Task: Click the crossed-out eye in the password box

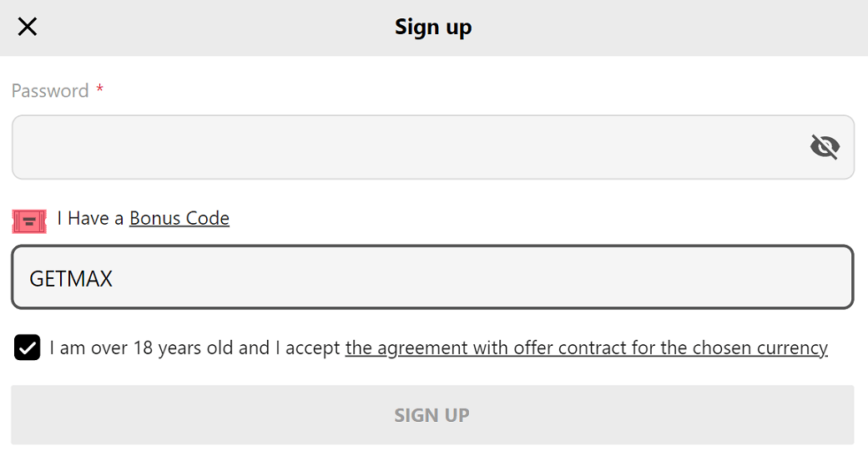Action: point(825,147)
